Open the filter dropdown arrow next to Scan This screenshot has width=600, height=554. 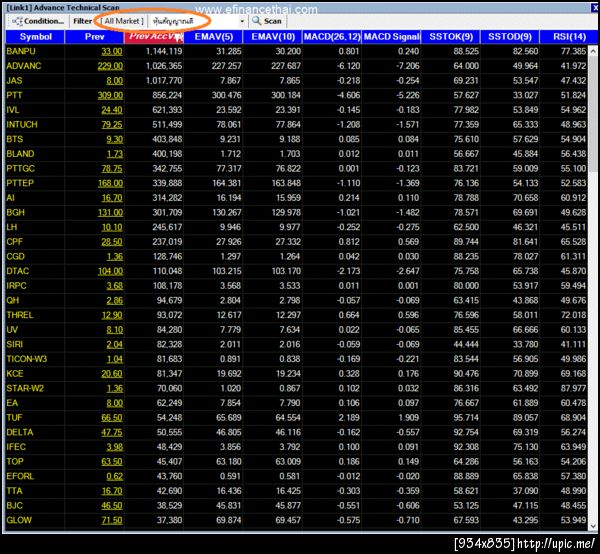pos(242,21)
